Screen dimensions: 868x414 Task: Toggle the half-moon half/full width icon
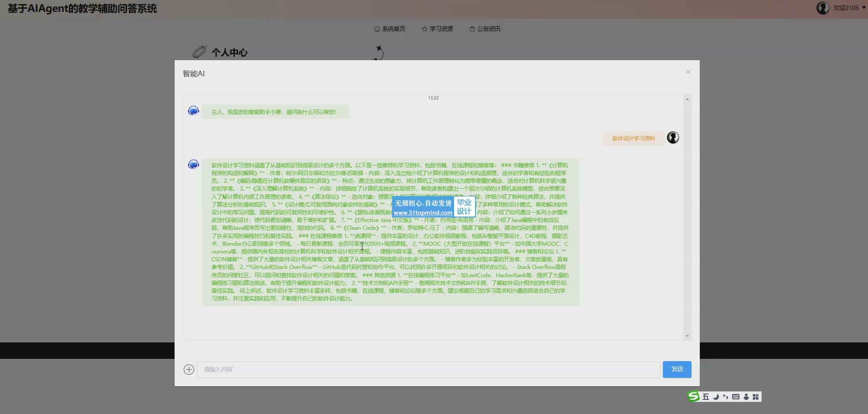pyautogui.click(x=716, y=397)
